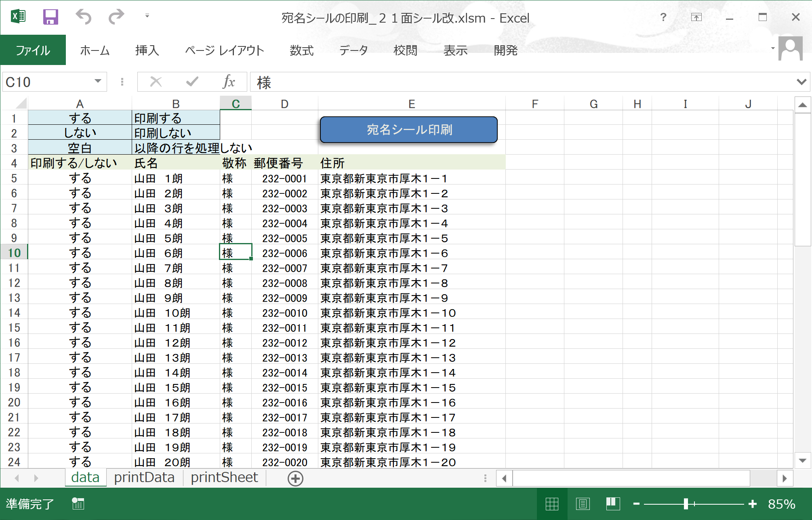Click the Redo arrow icon

point(116,17)
